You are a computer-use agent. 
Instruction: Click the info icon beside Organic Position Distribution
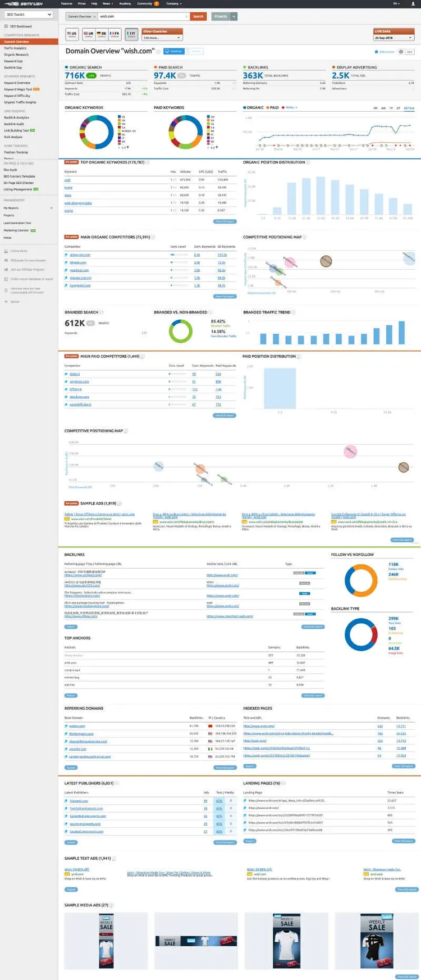[x=308, y=162]
